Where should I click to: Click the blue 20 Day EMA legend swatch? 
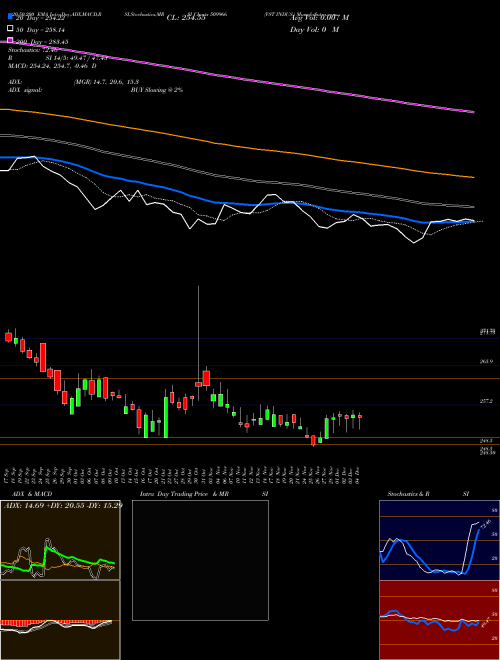tap(10, 17)
